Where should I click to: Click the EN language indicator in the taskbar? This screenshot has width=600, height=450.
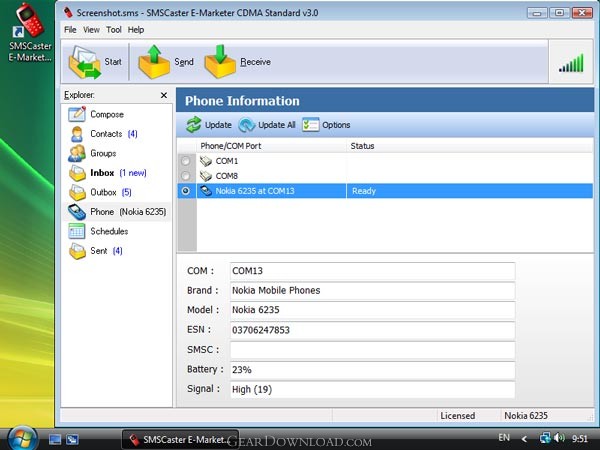click(504, 438)
